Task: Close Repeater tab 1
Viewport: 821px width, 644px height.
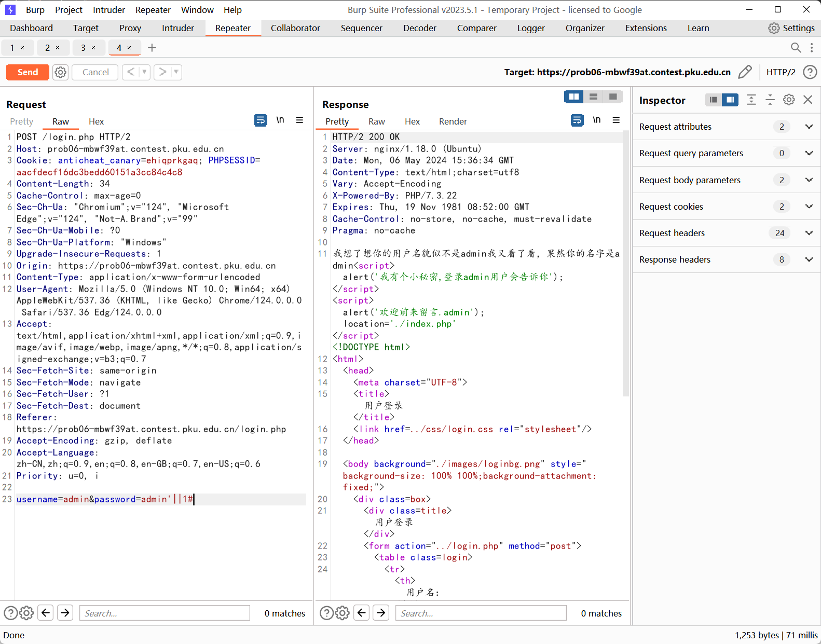Action: point(22,48)
